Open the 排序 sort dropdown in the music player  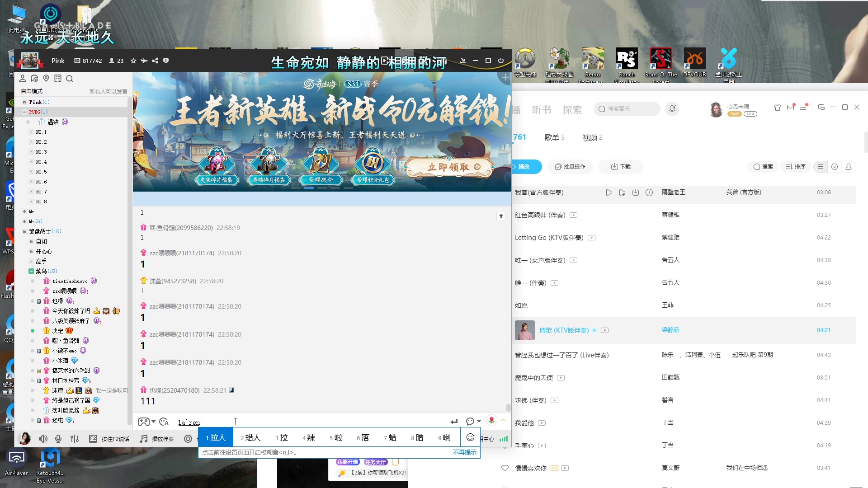(796, 167)
